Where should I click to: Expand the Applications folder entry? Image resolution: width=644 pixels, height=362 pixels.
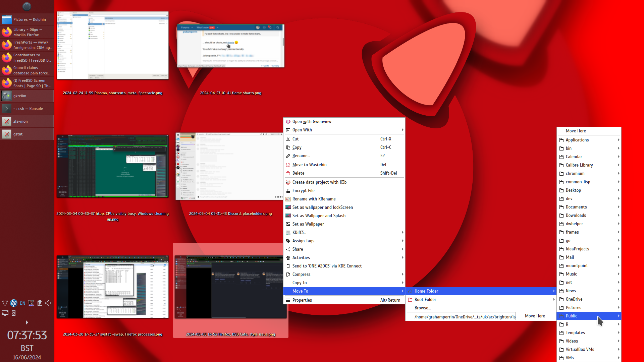tap(589, 140)
